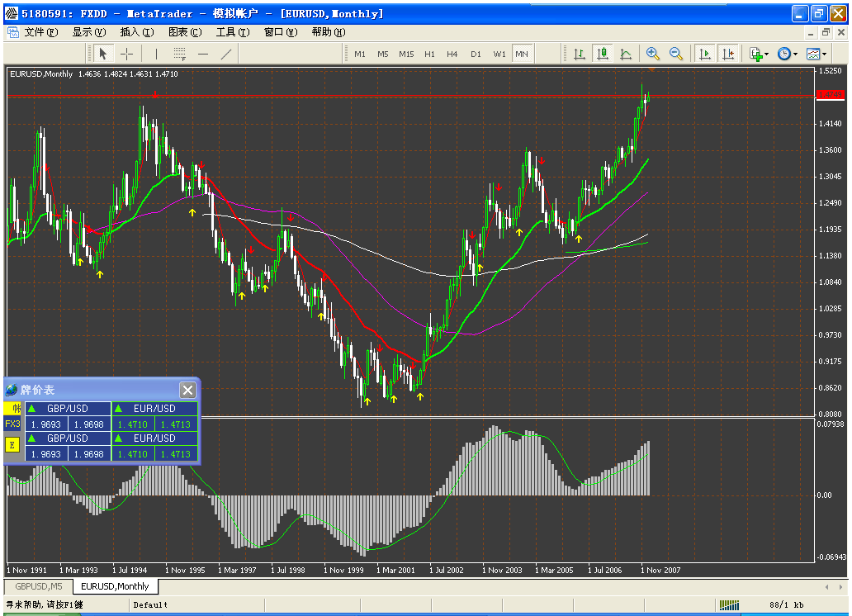Open the templates dropdown
This screenshot has width=852, height=616.
(823, 54)
